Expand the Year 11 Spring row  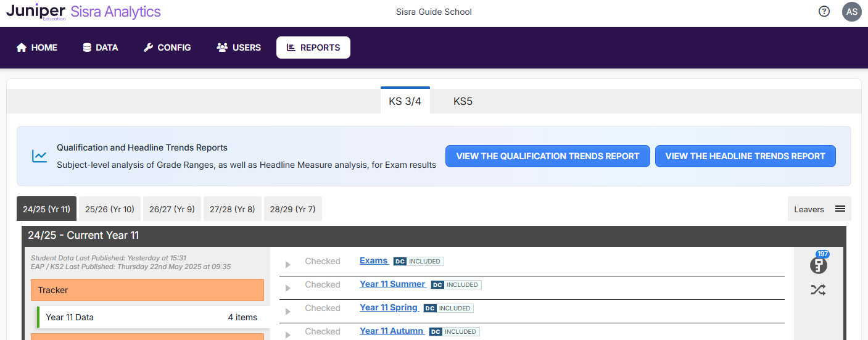(x=287, y=312)
